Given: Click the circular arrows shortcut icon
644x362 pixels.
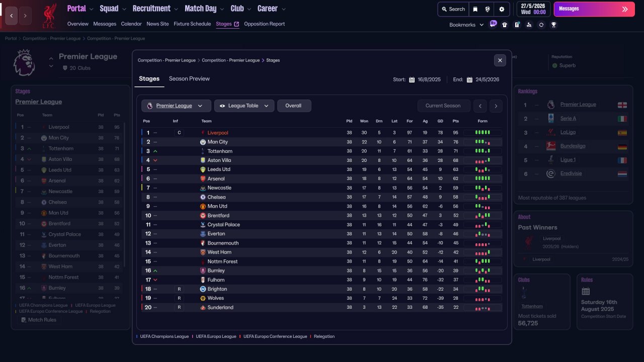Looking at the screenshot, I should pos(541,25).
